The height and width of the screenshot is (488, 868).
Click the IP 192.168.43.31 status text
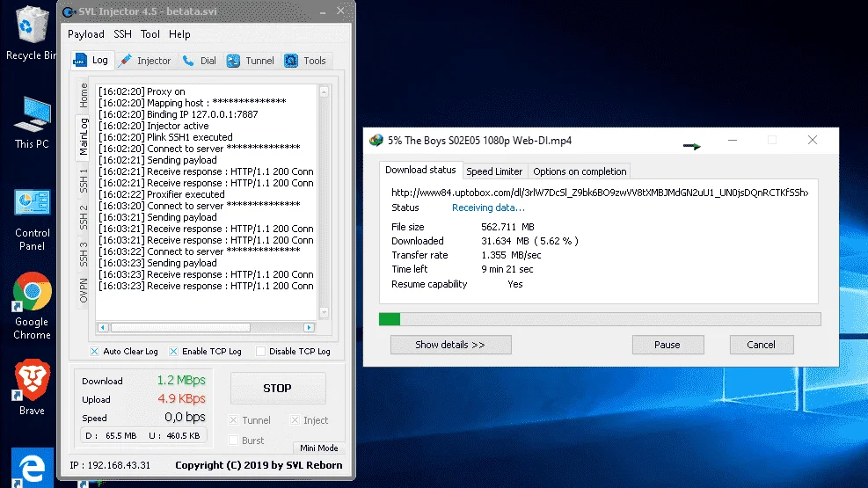coord(110,465)
